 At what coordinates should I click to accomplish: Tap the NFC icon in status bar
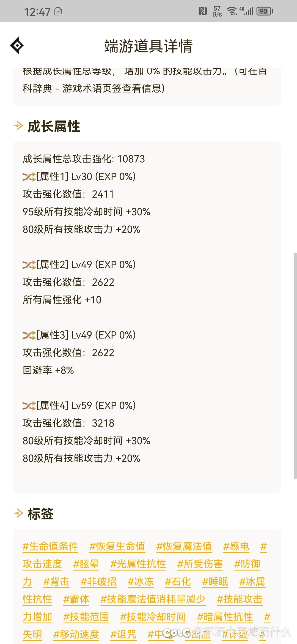(203, 11)
